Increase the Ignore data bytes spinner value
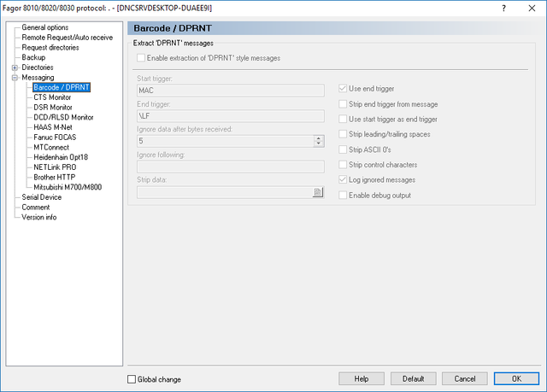 [318, 138]
